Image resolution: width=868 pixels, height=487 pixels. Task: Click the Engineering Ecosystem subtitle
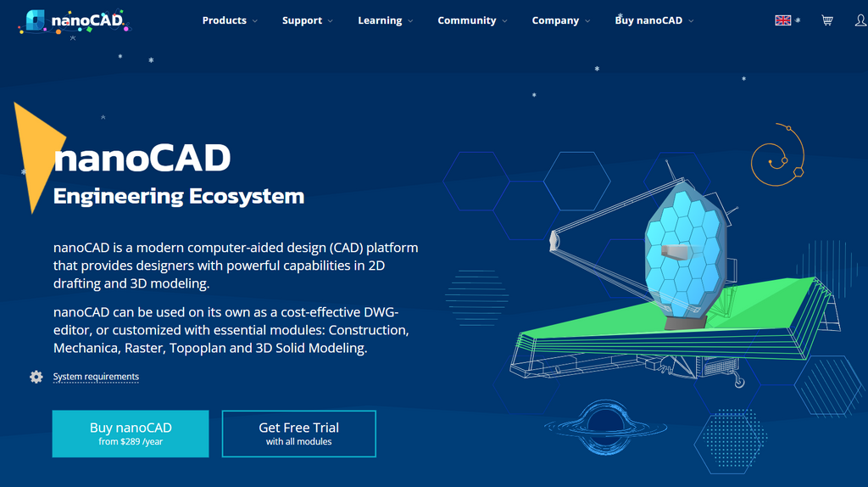click(x=179, y=197)
